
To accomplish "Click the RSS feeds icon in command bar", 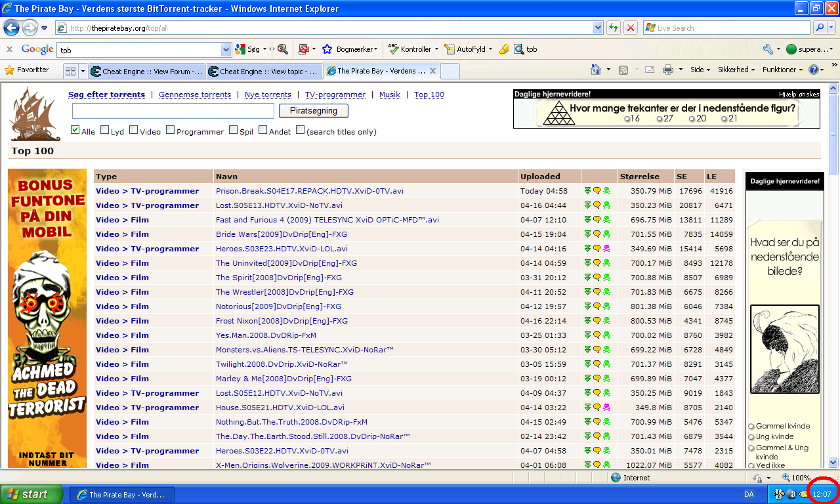I will click(624, 70).
